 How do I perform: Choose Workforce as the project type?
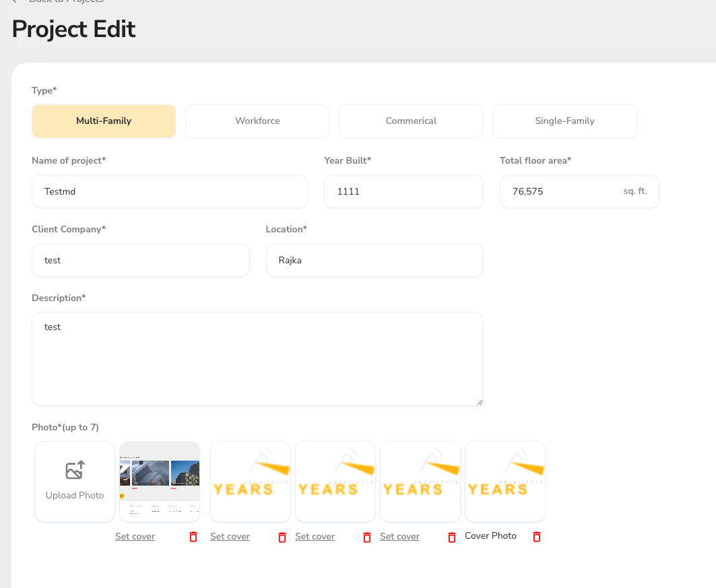(257, 121)
